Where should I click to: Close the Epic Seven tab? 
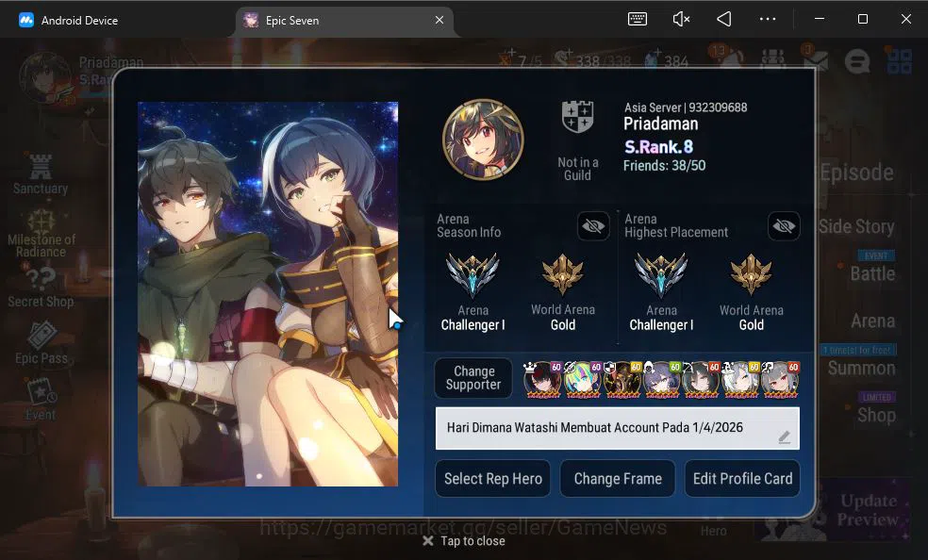[x=439, y=20]
